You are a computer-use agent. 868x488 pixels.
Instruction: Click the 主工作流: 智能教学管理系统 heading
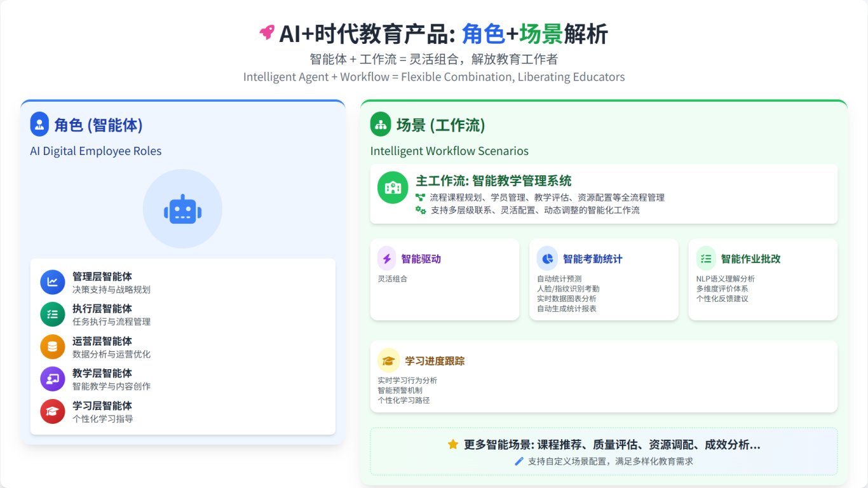[494, 181]
